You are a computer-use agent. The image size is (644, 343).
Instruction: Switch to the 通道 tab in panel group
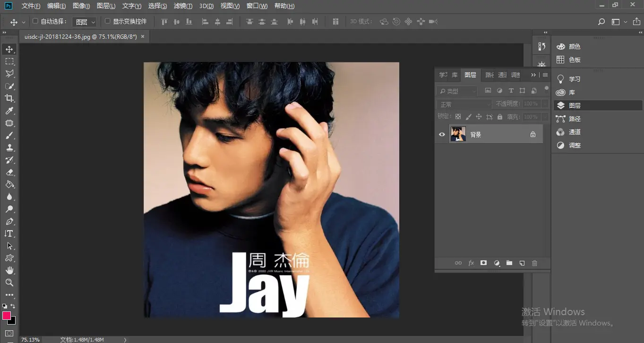[x=502, y=75]
